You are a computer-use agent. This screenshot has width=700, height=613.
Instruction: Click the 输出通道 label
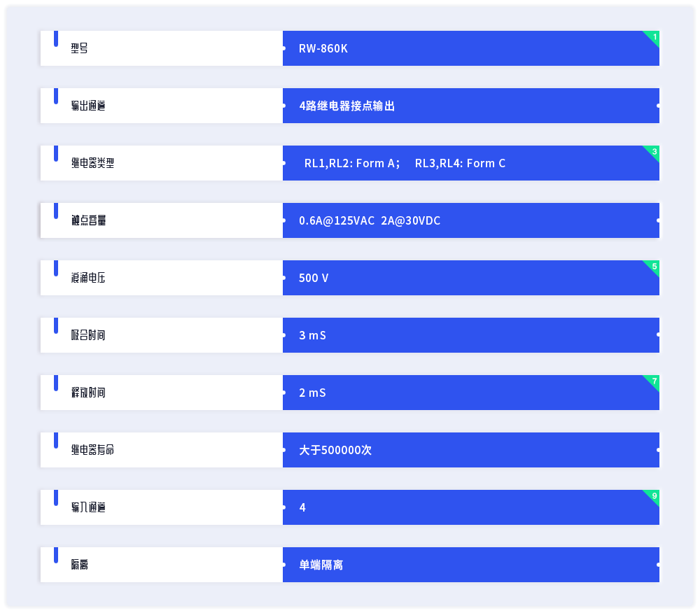click(x=88, y=106)
